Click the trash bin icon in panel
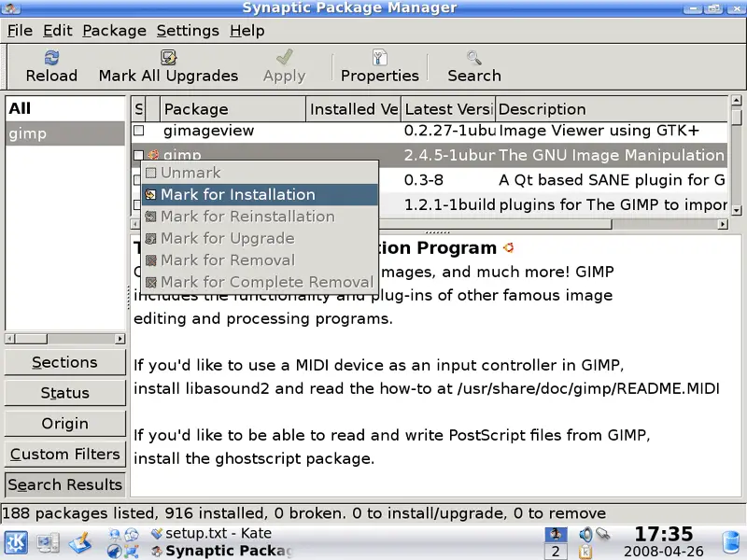The height and width of the screenshot is (560, 747). pyautogui.click(x=730, y=543)
